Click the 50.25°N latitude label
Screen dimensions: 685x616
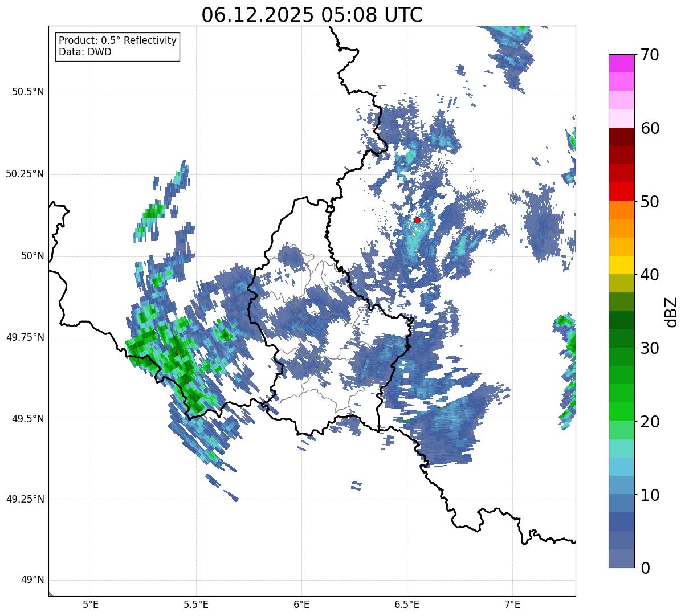pos(25,174)
